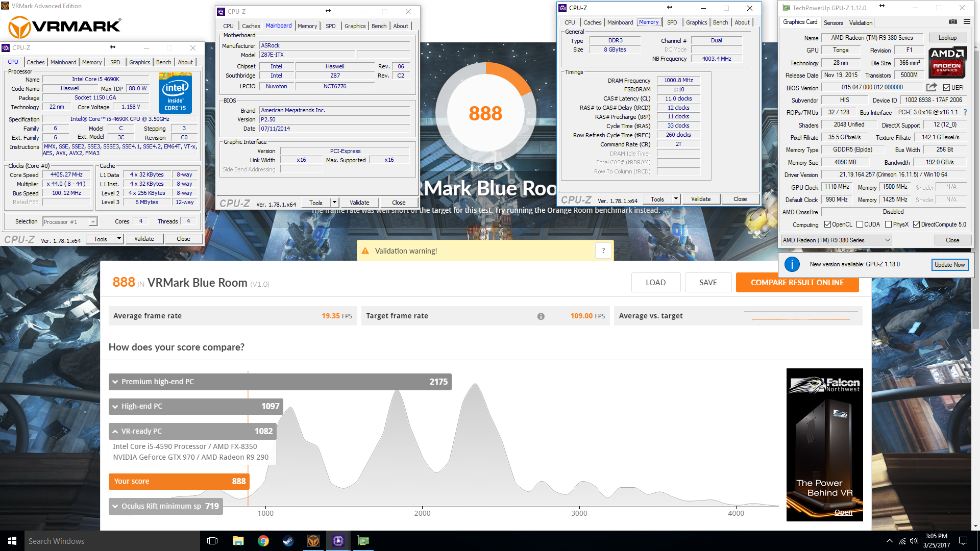Toggle the UEFI checkbox in GPU-Z
Viewport: 980px width, 551px height.
pos(946,87)
